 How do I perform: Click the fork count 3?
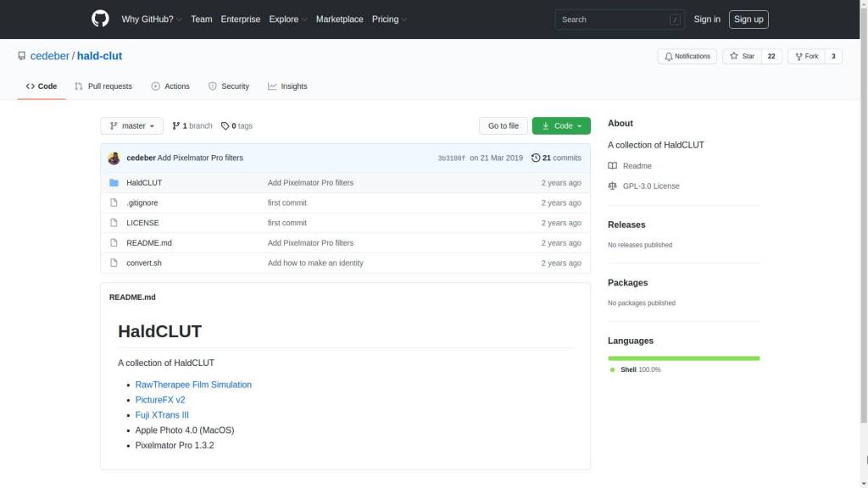833,57
